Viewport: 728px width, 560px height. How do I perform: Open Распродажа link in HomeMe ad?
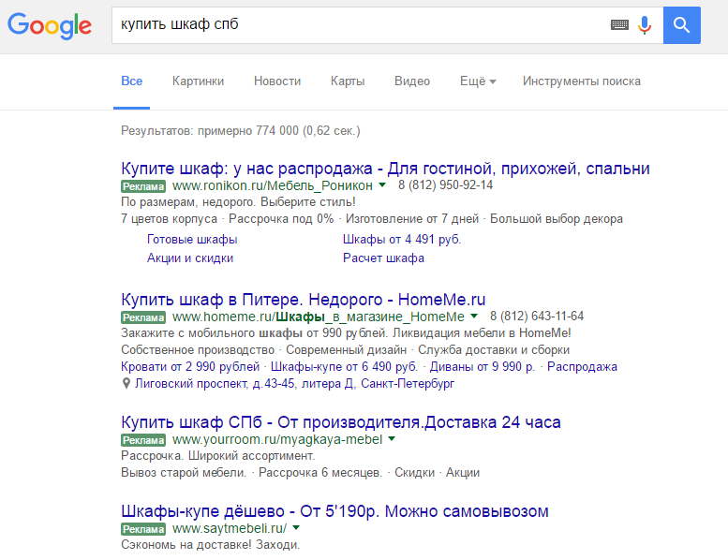[582, 366]
